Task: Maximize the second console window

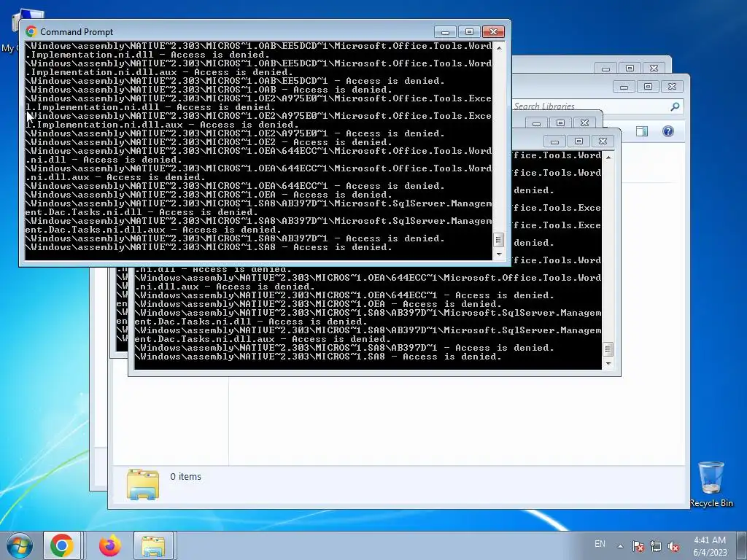Action: 578,141
